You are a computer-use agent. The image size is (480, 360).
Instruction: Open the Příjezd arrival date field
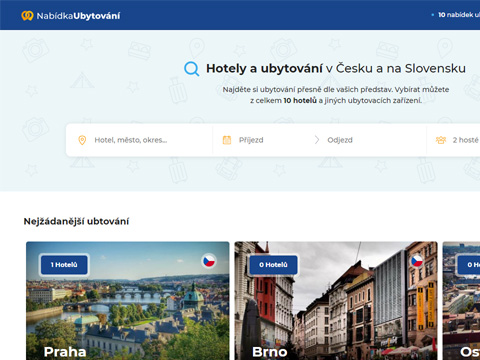coord(251,140)
